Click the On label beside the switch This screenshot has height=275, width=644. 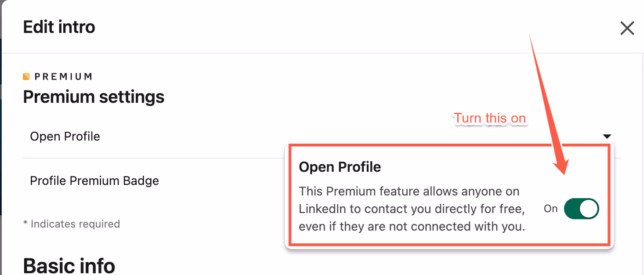pos(550,209)
